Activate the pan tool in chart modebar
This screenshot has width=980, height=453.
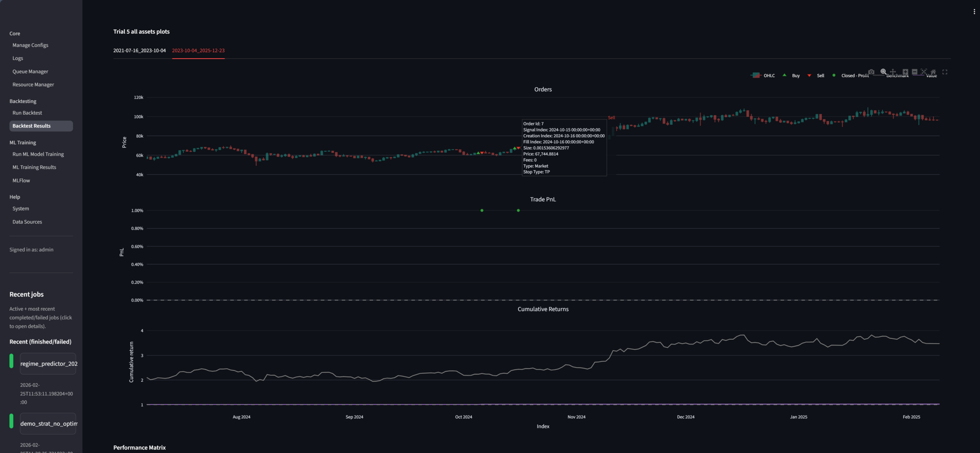click(893, 72)
